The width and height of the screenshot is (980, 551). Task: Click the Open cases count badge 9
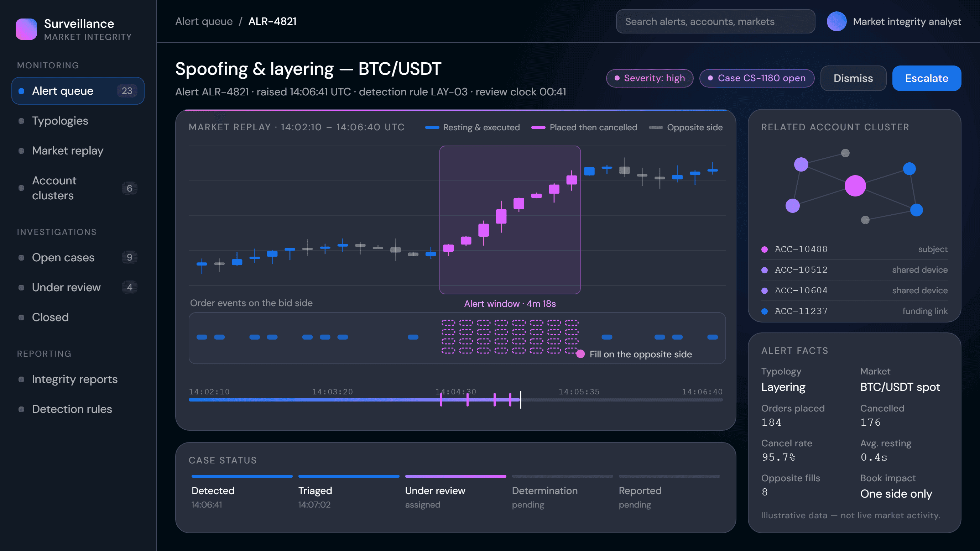pyautogui.click(x=129, y=257)
